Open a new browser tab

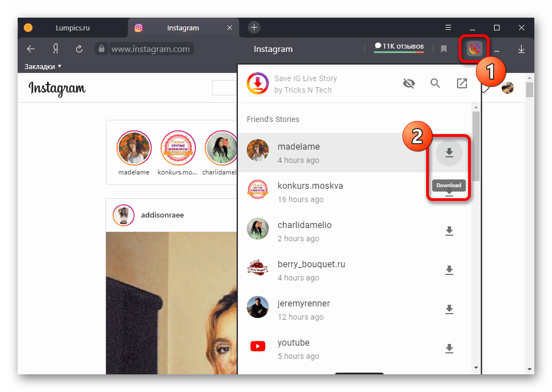[254, 28]
